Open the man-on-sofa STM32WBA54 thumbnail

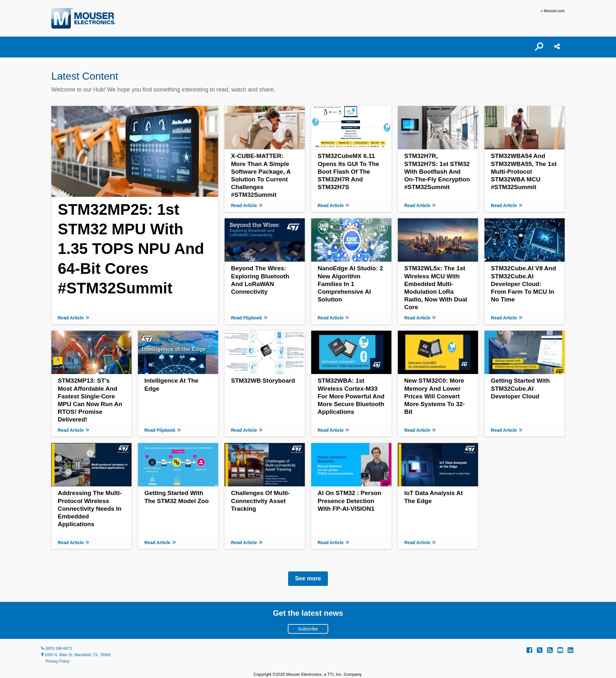pyautogui.click(x=524, y=127)
